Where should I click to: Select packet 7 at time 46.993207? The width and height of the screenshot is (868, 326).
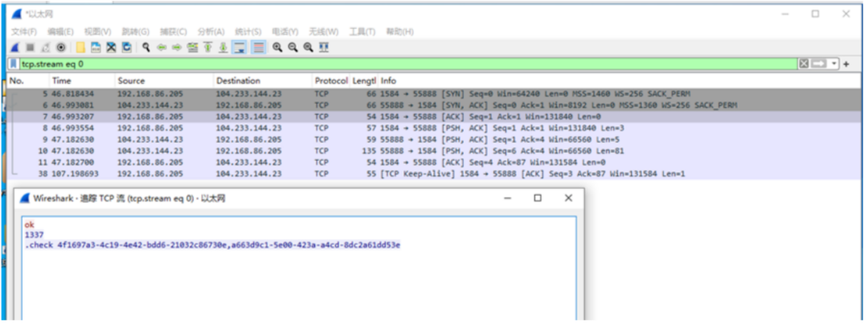pos(434,116)
